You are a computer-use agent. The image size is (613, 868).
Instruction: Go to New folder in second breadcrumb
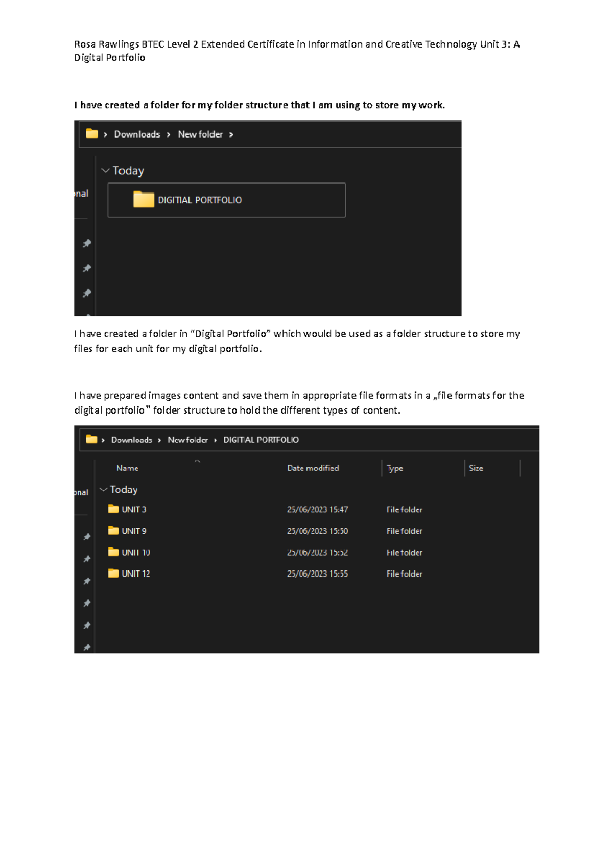point(187,440)
